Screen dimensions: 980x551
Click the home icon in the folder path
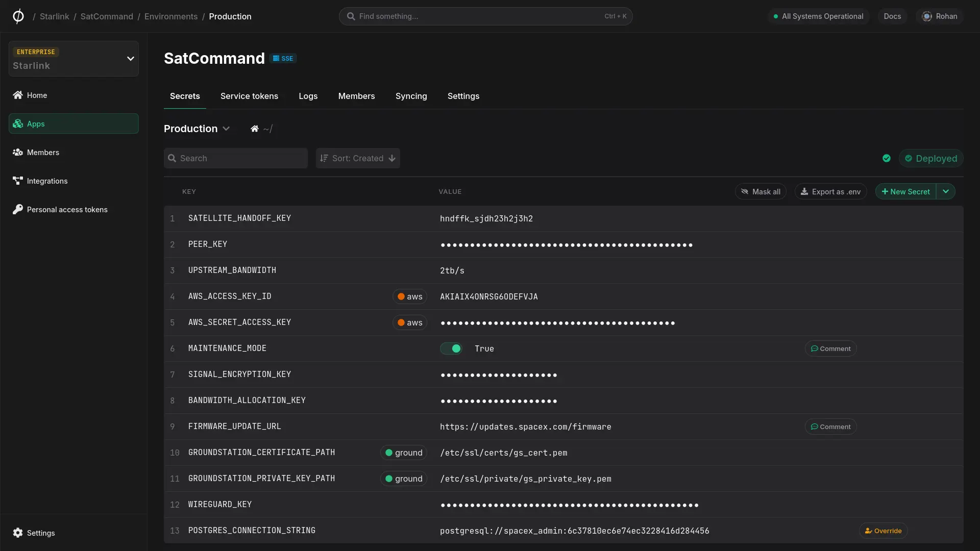[x=254, y=129]
